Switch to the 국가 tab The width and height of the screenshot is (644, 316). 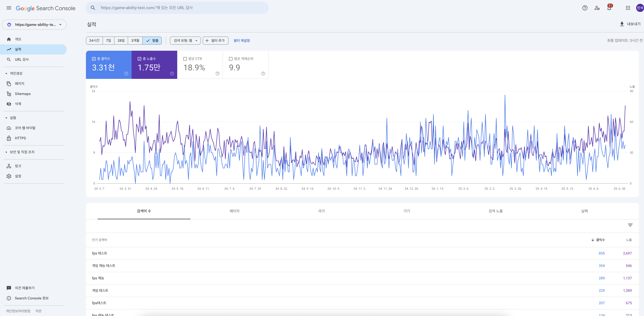pos(321,211)
